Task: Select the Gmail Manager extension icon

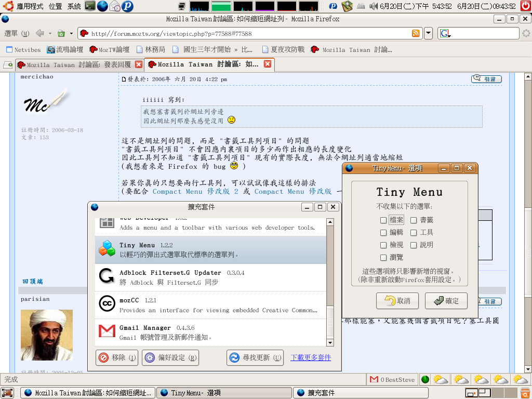Action: (x=107, y=331)
